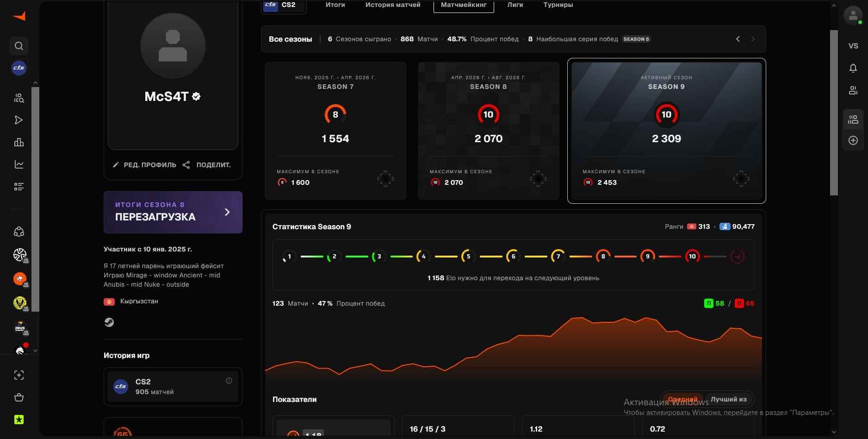Open the ZEUS Academy club icon
Image resolution: width=868 pixels, height=439 pixels.
20,327
